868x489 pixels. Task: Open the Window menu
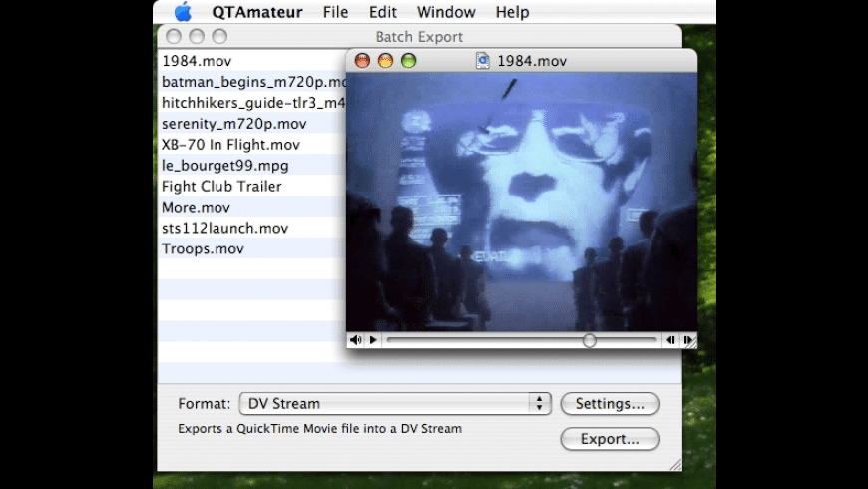(446, 12)
